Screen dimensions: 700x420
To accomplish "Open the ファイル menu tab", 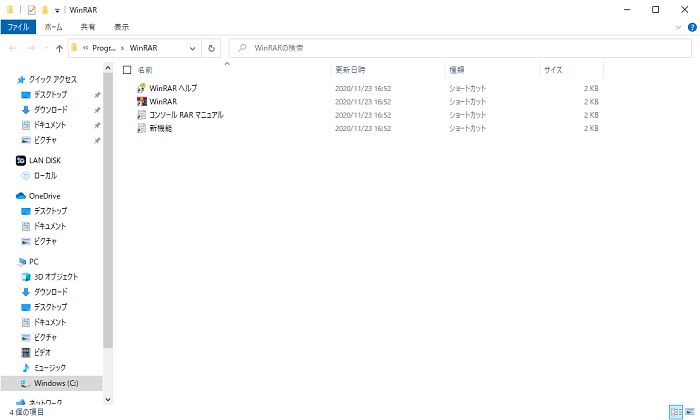I will point(18,27).
